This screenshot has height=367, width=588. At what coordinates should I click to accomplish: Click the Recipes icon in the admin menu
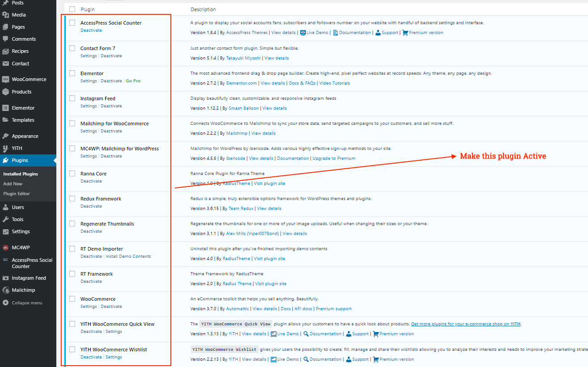5,51
